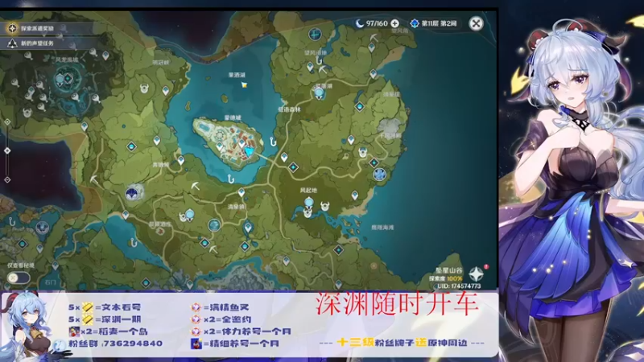
Task: Select the domain diamond above the frost boss icon
Action: [374, 162]
